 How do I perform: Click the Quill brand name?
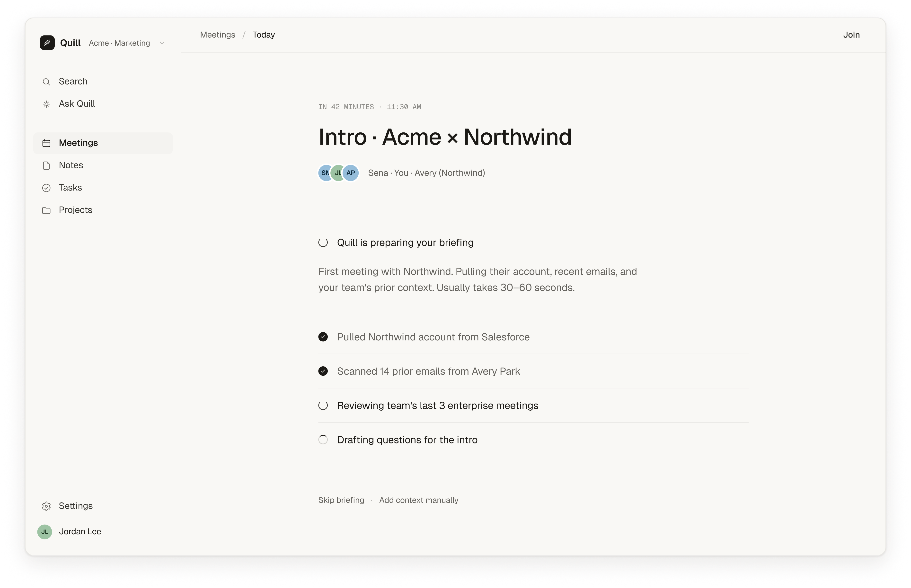tap(70, 43)
